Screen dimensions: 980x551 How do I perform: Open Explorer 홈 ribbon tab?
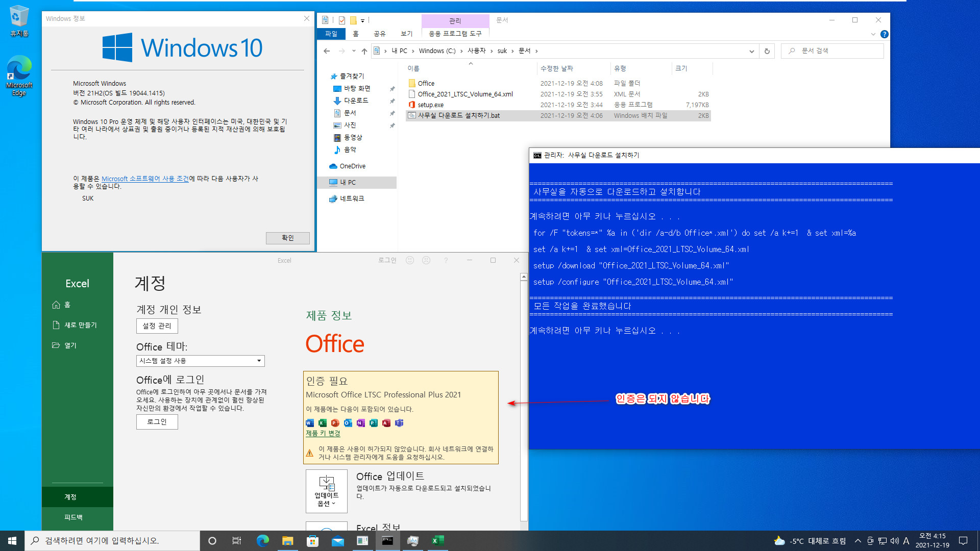pyautogui.click(x=356, y=34)
